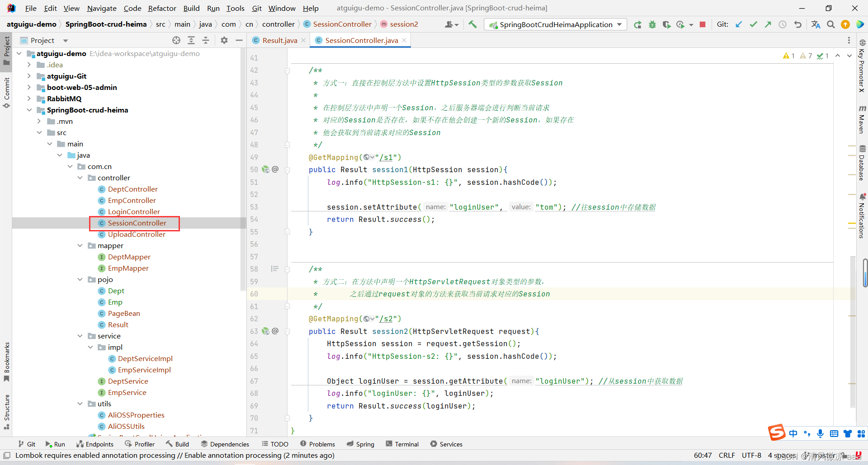The width and height of the screenshot is (868, 465).
Task: Open the Key Promoter X tool window
Action: pos(862,66)
